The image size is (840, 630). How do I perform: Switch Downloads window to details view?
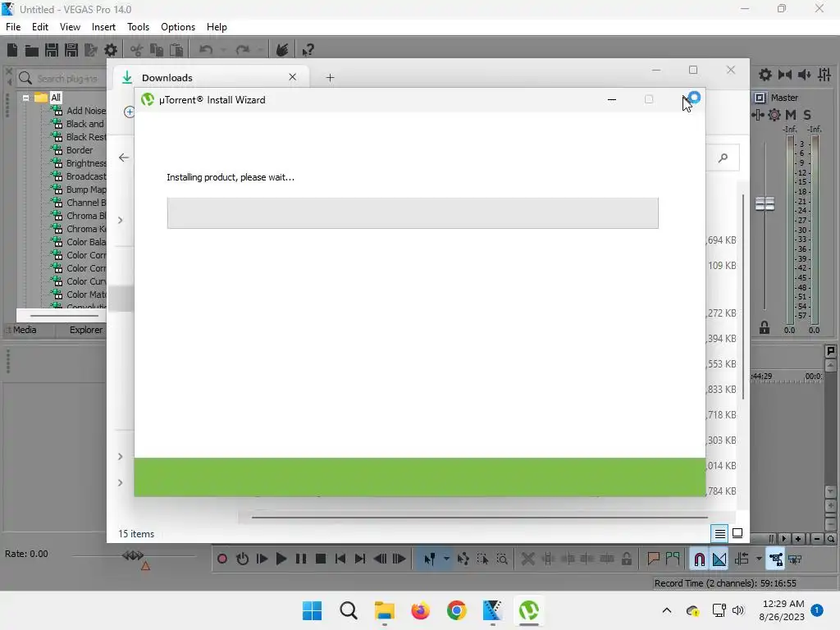pyautogui.click(x=719, y=533)
